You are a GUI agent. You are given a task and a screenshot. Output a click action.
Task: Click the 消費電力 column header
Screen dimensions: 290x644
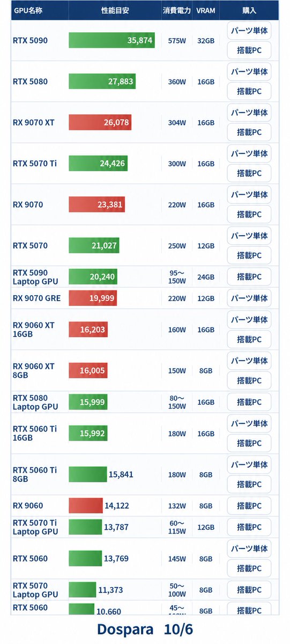(177, 10)
